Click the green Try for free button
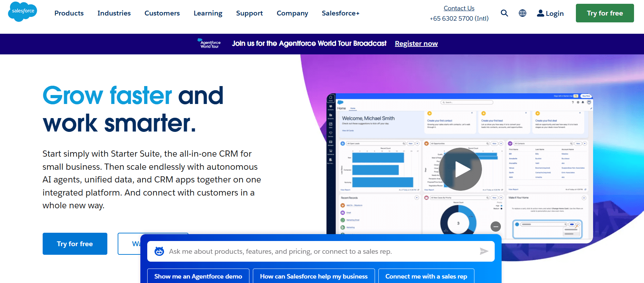644x283 pixels. (x=605, y=13)
